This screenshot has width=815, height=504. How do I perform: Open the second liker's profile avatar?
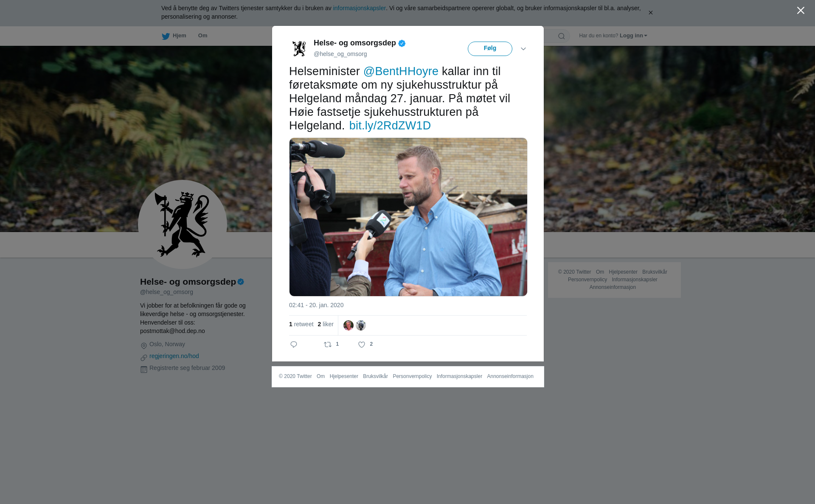[361, 325]
